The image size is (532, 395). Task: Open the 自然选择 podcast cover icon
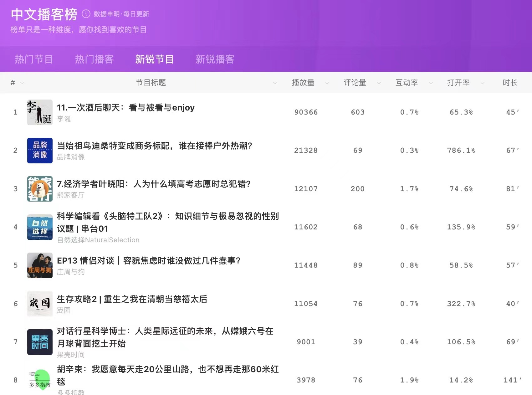tap(40, 227)
